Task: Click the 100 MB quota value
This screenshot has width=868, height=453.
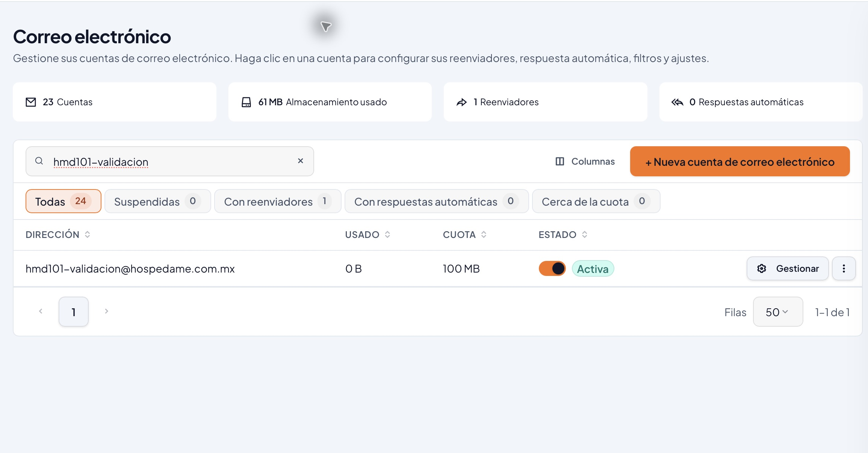Action: click(x=461, y=269)
